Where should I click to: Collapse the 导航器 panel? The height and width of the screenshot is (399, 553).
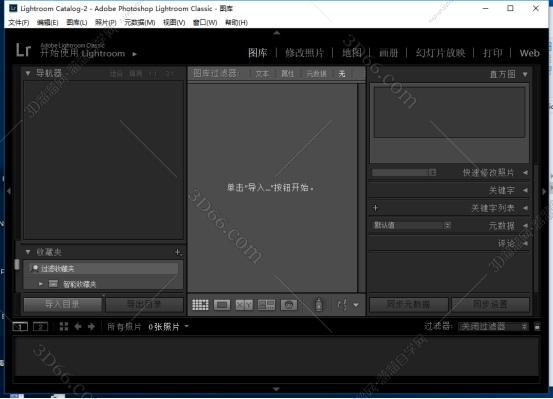tap(28, 73)
